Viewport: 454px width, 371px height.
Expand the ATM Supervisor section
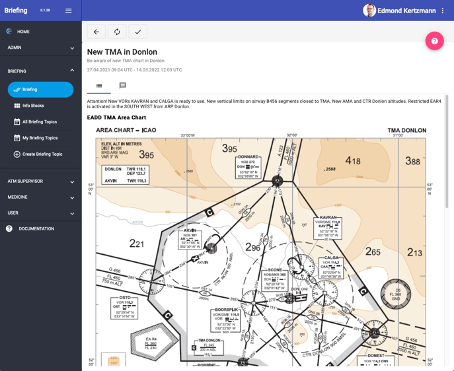pos(41,181)
